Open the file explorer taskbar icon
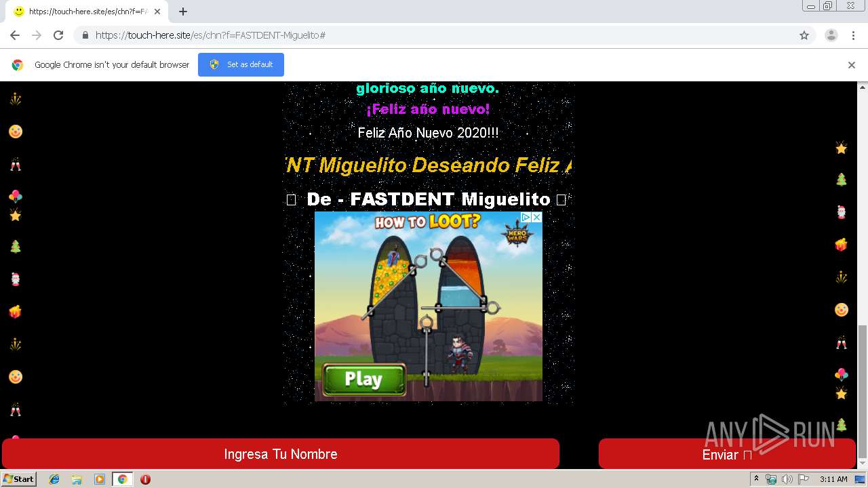868x488 pixels. click(x=77, y=479)
